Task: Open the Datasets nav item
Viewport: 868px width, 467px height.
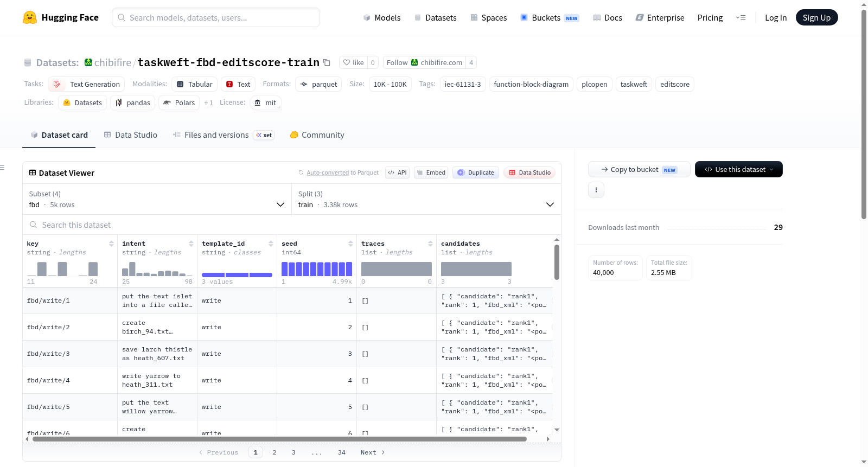Action: coord(436,17)
